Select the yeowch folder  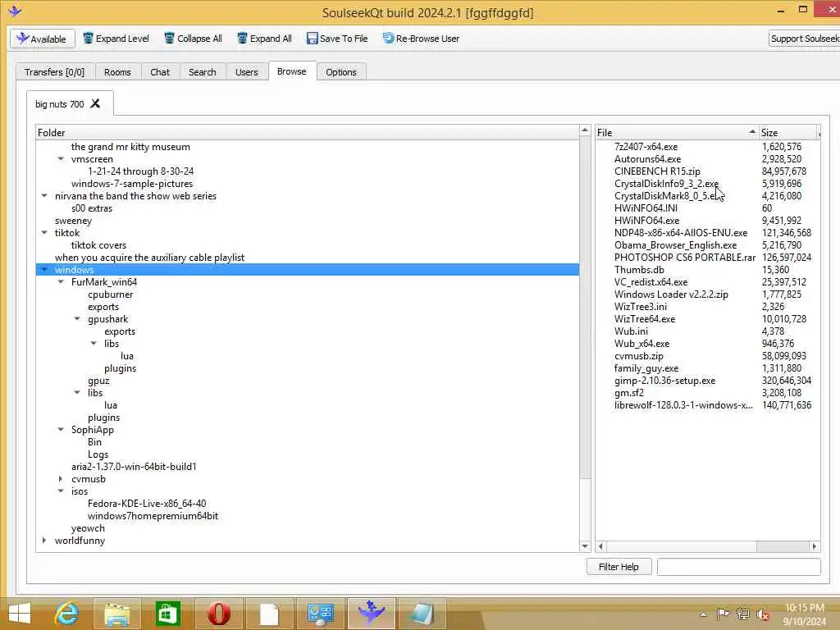pyautogui.click(x=88, y=529)
